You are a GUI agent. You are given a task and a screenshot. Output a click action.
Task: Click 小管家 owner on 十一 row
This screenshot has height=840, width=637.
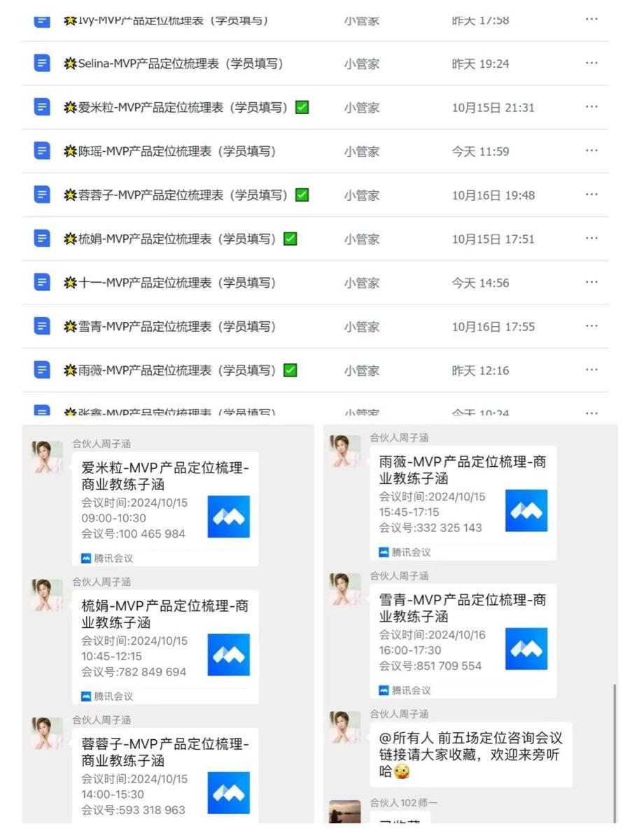coord(361,283)
